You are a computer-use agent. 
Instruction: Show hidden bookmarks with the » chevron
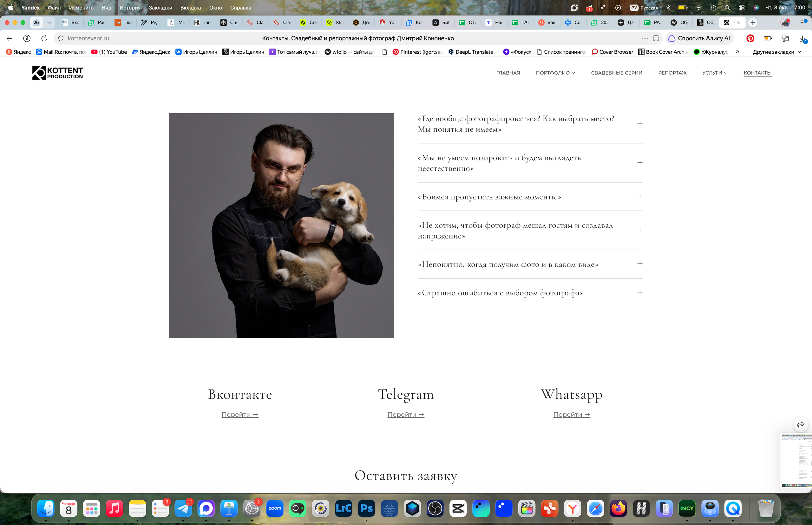pos(737,52)
